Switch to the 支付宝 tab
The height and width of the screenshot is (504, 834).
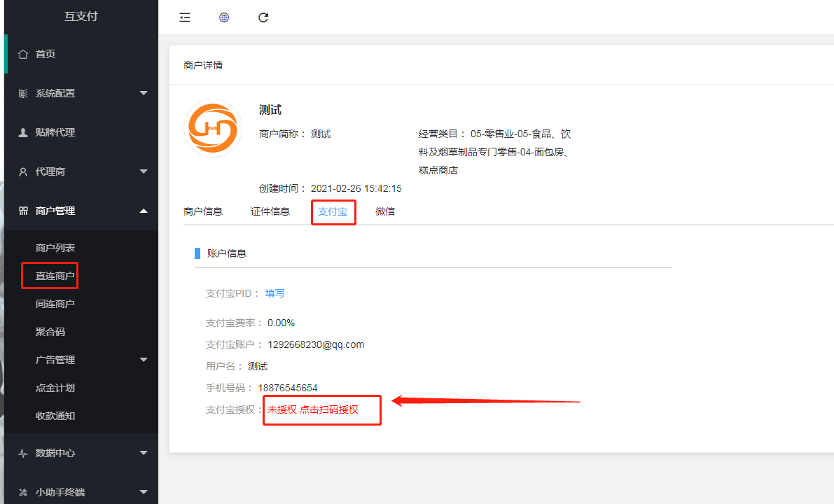[333, 211]
